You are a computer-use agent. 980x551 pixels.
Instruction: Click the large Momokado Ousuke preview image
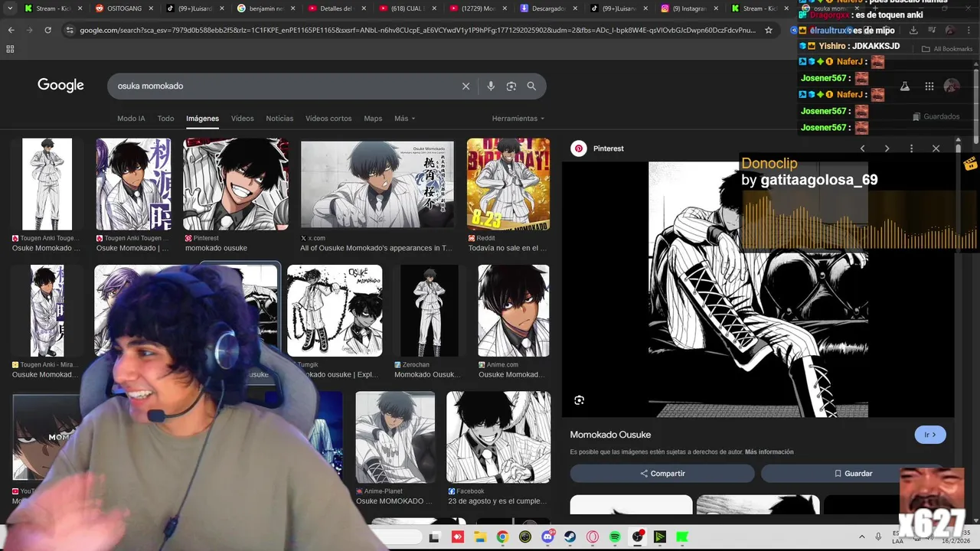(758, 289)
